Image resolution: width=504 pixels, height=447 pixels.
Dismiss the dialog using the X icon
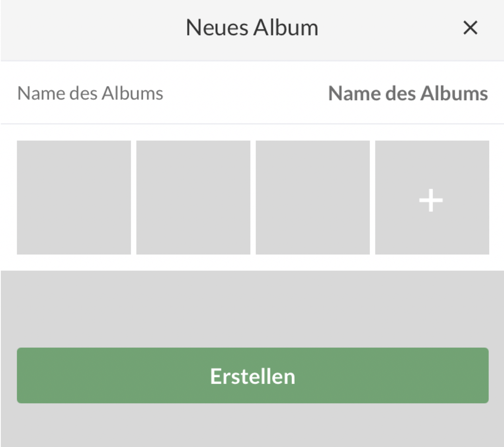470,28
